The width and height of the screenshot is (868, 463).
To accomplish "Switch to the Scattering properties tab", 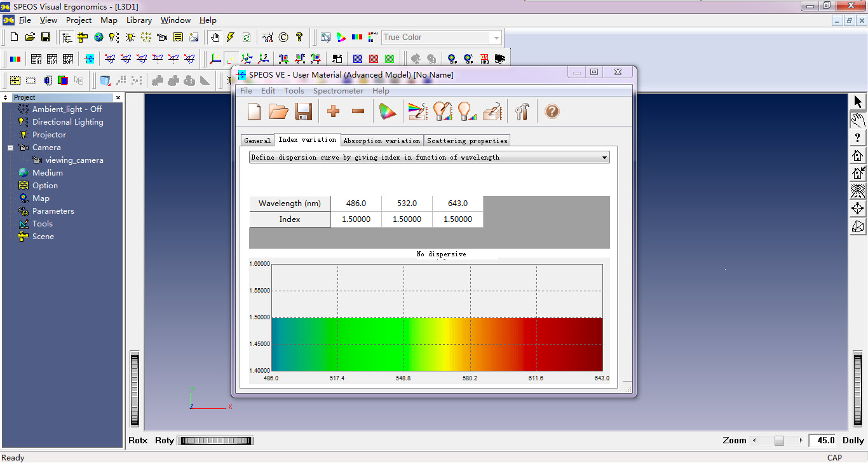I will click(x=467, y=141).
